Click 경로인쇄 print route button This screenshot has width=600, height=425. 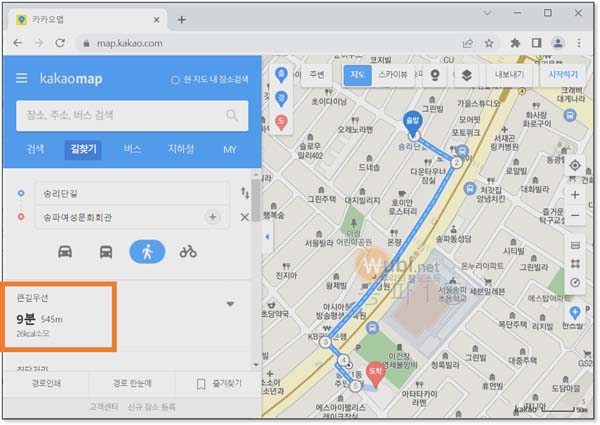tap(46, 383)
